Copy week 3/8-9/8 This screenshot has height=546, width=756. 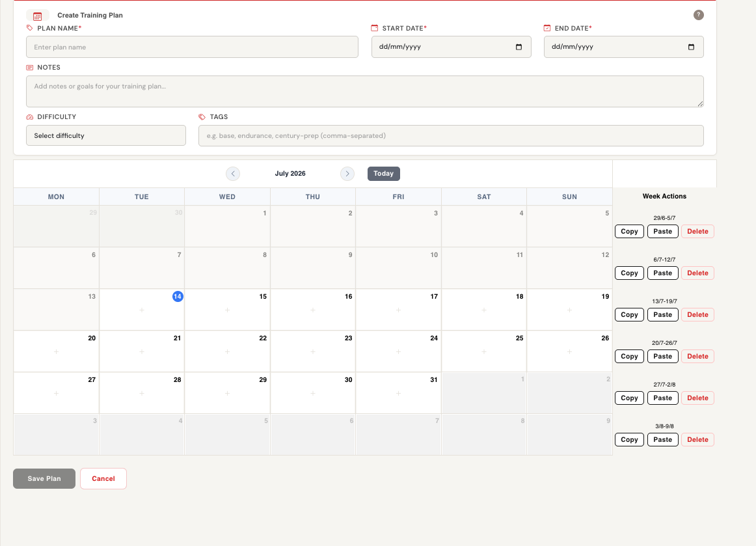(629, 439)
